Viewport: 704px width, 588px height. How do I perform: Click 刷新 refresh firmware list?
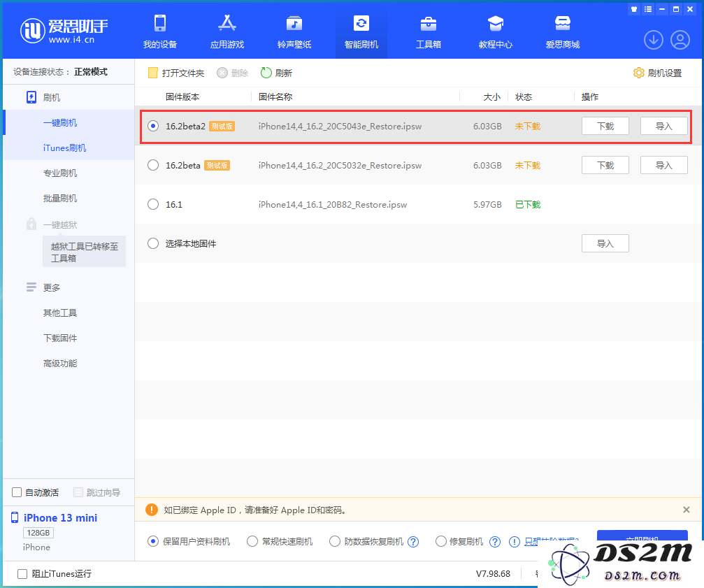tap(277, 73)
